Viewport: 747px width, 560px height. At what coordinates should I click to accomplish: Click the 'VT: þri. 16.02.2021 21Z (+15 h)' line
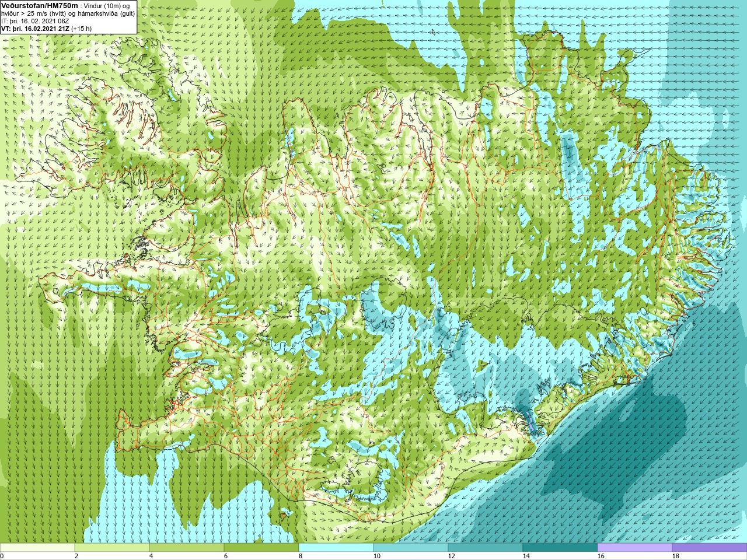coord(47,28)
